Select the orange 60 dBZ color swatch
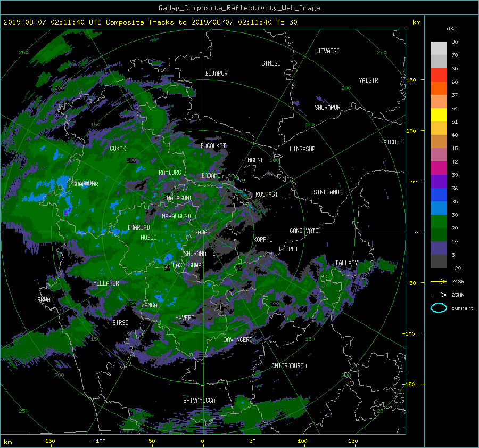The width and height of the screenshot is (479, 448). pyautogui.click(x=439, y=88)
